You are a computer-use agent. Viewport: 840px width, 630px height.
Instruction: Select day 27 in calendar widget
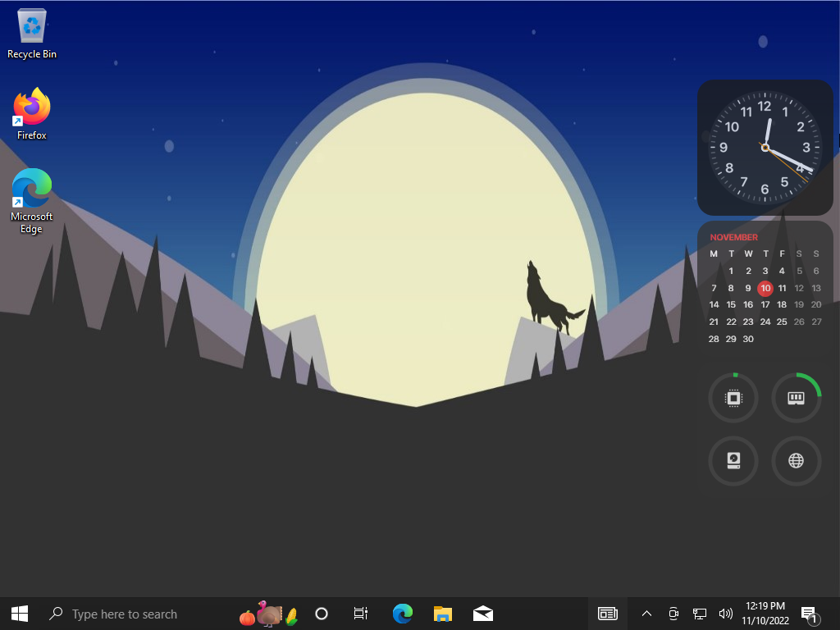(816, 322)
